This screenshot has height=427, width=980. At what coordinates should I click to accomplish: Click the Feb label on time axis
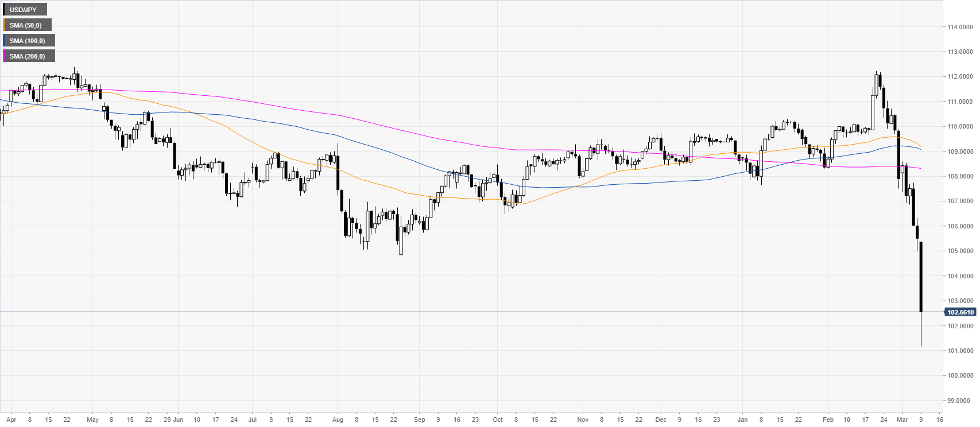828,420
